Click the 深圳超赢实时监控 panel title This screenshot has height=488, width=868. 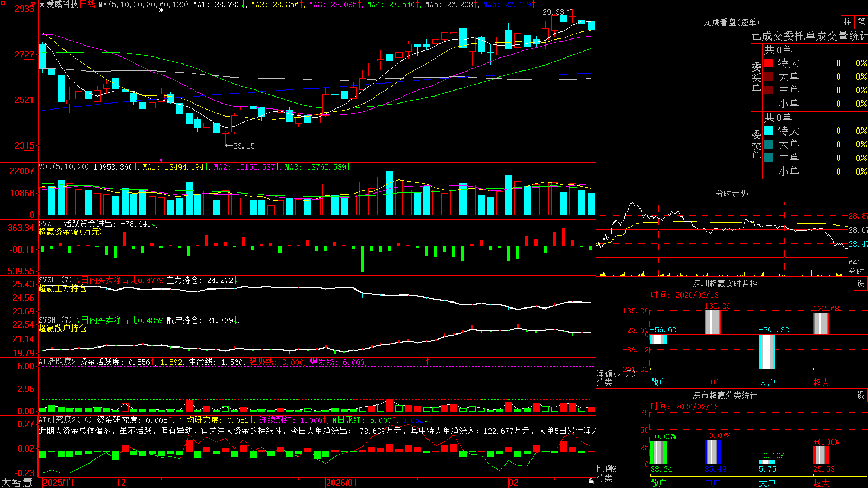click(x=725, y=284)
